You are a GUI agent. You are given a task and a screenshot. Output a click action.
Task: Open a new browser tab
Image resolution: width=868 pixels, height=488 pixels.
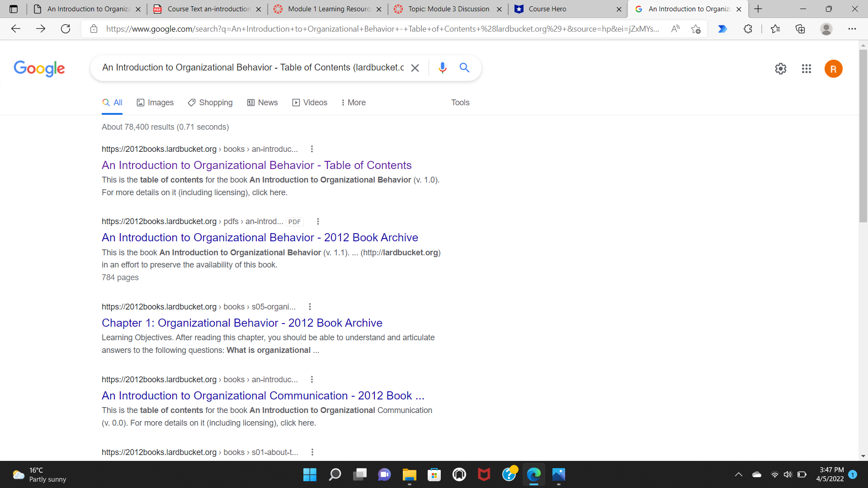tap(758, 9)
